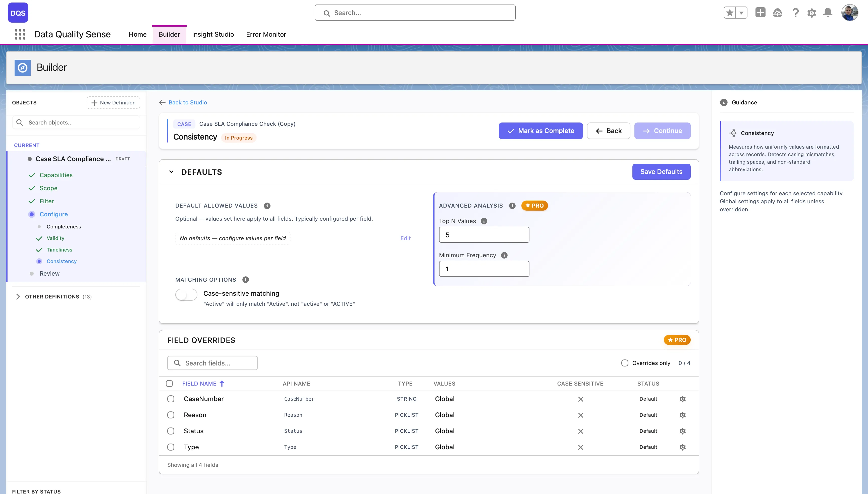
Task: Open the favorites list dropdown arrow
Action: coord(741,13)
